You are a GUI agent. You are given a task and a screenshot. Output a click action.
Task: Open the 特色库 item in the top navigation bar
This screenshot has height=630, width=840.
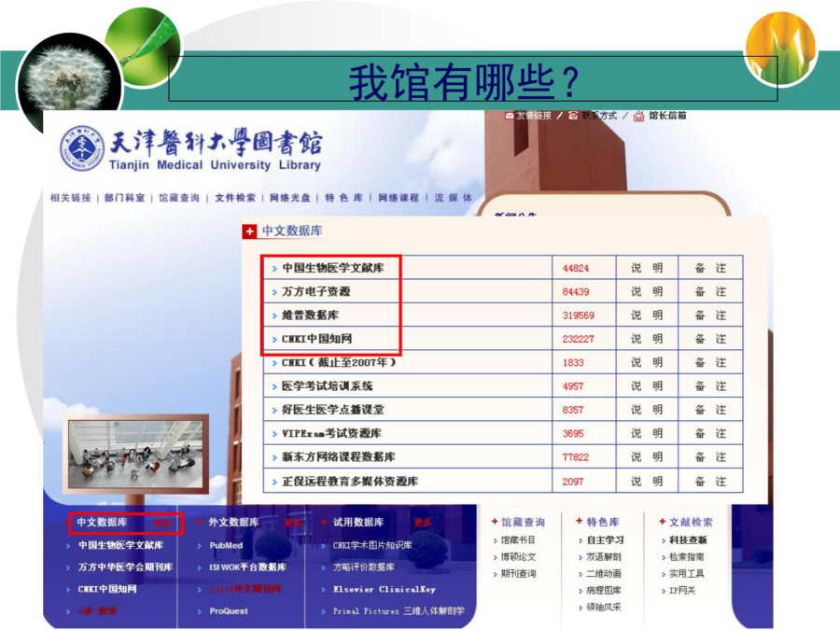coord(343,198)
